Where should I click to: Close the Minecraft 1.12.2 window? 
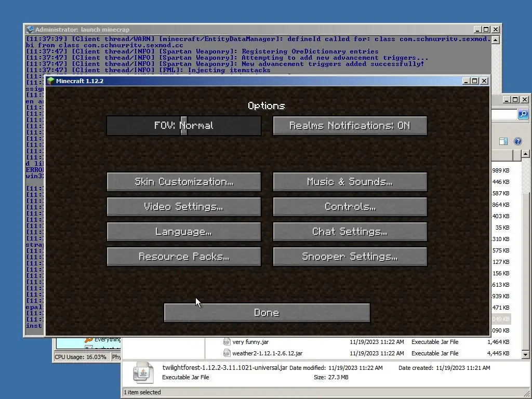pos(484,81)
